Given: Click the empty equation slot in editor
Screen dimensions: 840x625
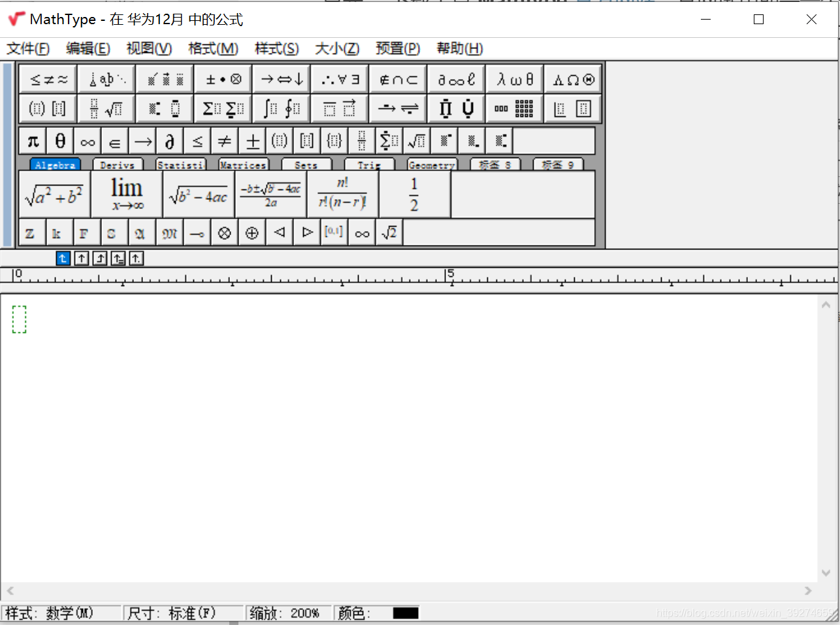Looking at the screenshot, I should [x=19, y=319].
